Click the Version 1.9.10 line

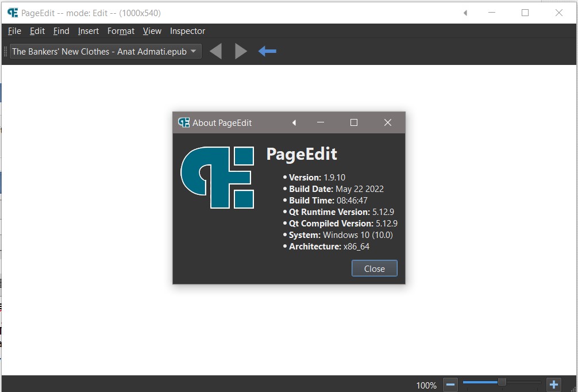(x=314, y=178)
